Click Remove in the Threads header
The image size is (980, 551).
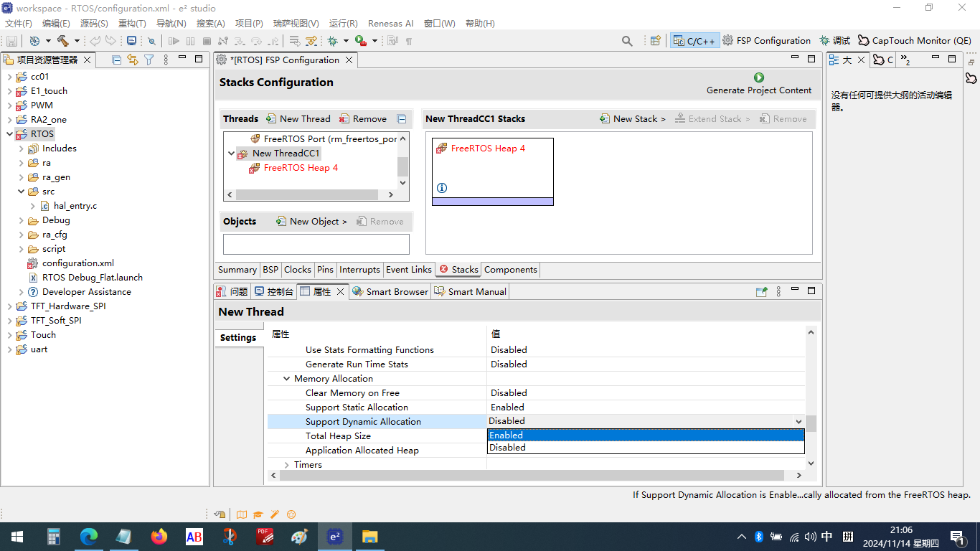363,119
